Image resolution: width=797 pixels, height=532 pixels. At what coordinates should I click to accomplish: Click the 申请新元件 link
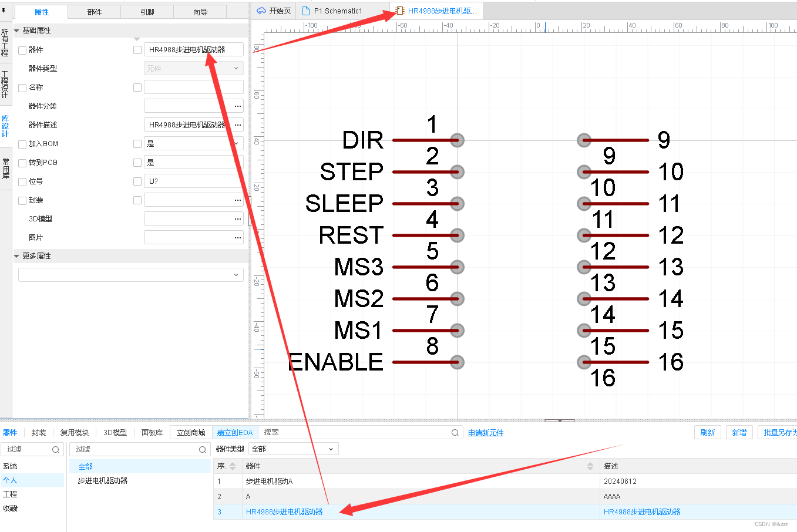(486, 433)
